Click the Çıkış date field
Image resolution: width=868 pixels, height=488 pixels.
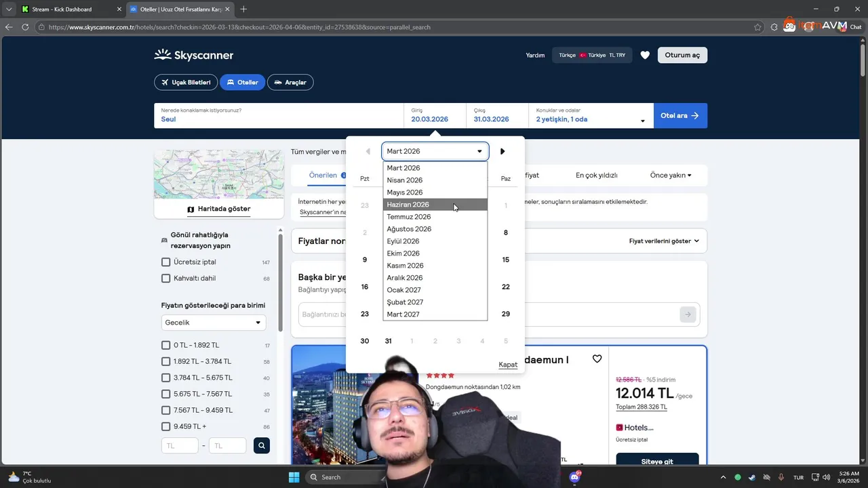[497, 116]
